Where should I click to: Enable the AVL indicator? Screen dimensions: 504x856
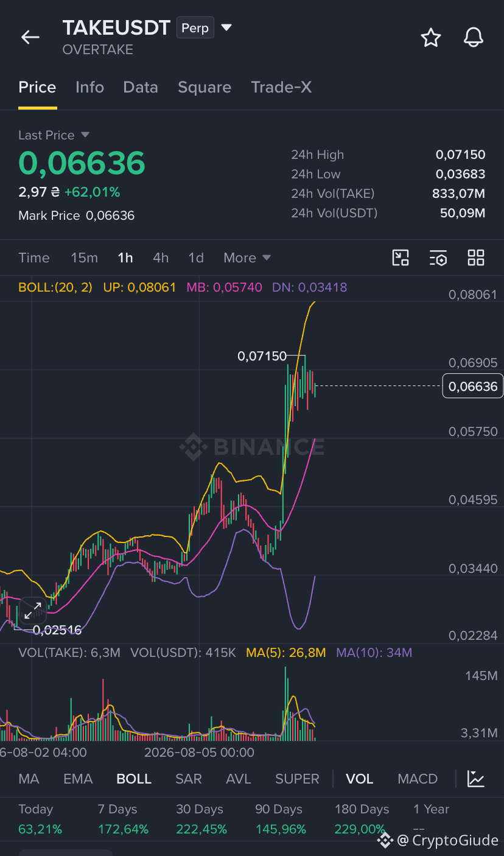point(238,779)
